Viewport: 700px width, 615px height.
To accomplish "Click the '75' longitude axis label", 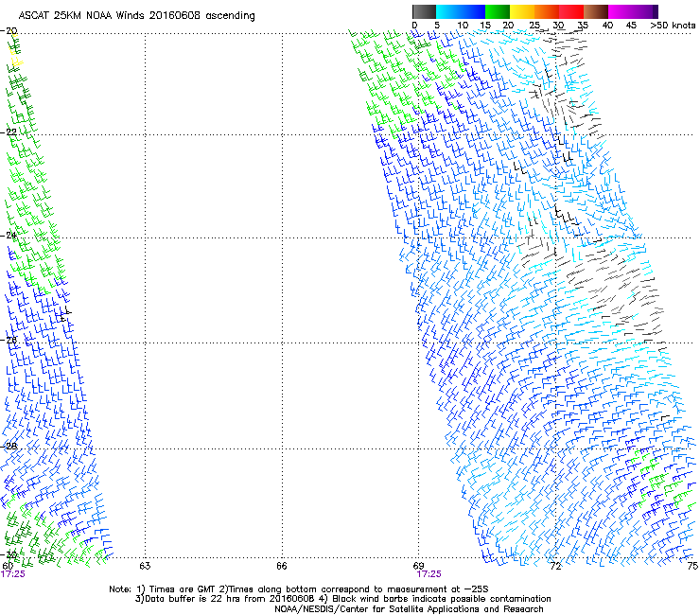I will click(692, 566).
